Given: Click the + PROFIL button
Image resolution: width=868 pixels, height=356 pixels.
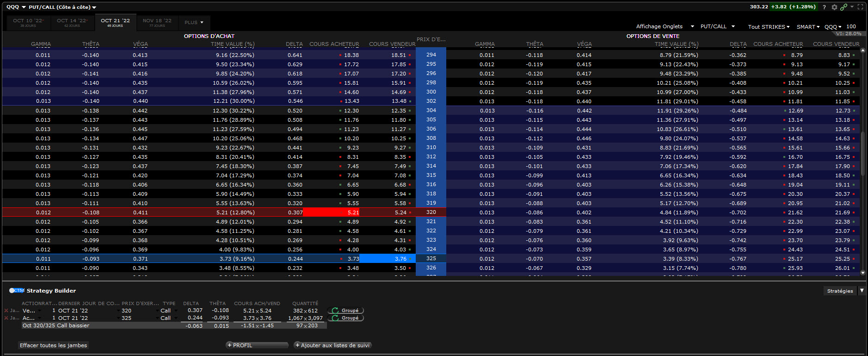Looking at the screenshot, I should pos(257,345).
